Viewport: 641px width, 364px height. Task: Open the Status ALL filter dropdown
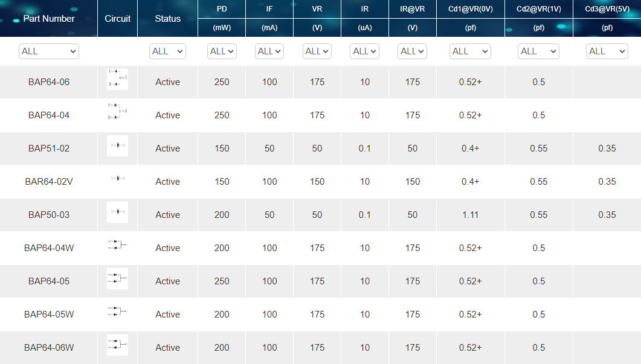(x=167, y=51)
